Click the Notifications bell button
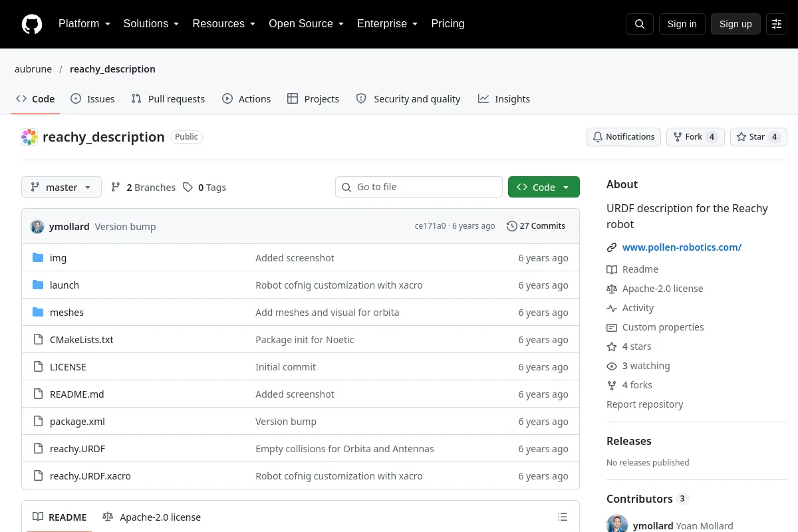 pyautogui.click(x=624, y=137)
